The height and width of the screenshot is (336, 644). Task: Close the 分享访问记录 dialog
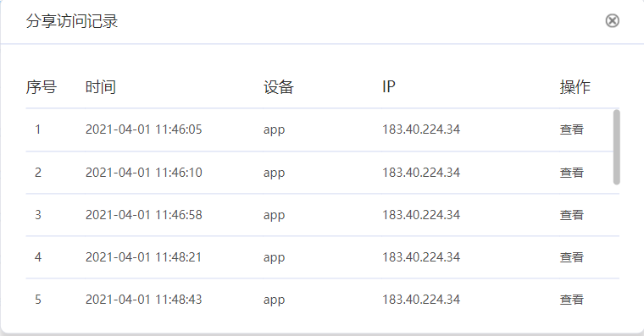[x=612, y=20]
